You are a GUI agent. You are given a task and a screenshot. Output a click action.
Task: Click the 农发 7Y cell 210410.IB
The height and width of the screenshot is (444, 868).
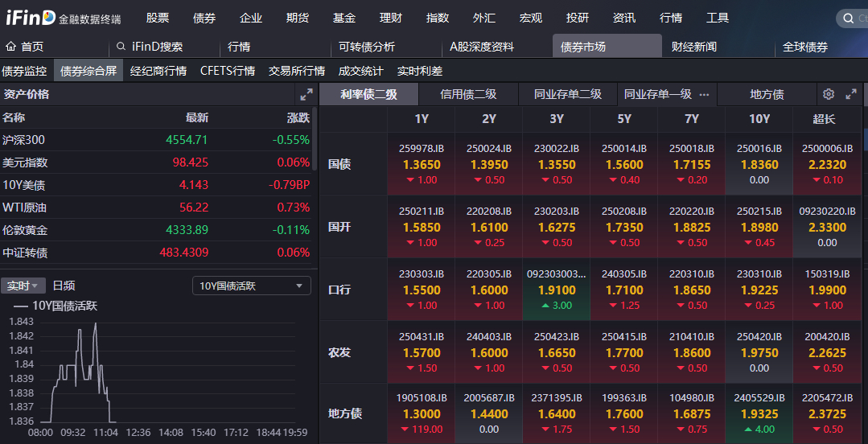click(x=691, y=352)
